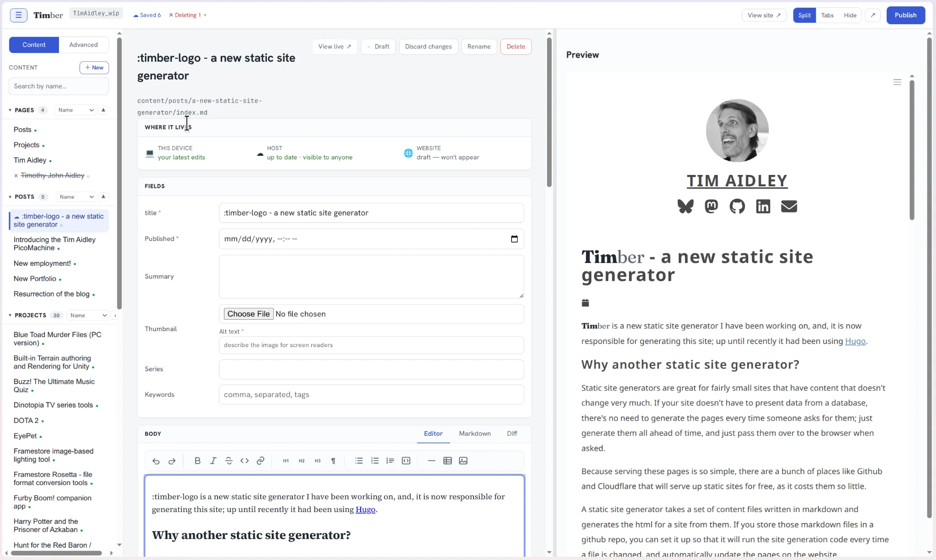The width and height of the screenshot is (936, 560).
Task: Select the Hide preview mode
Action: (x=850, y=15)
